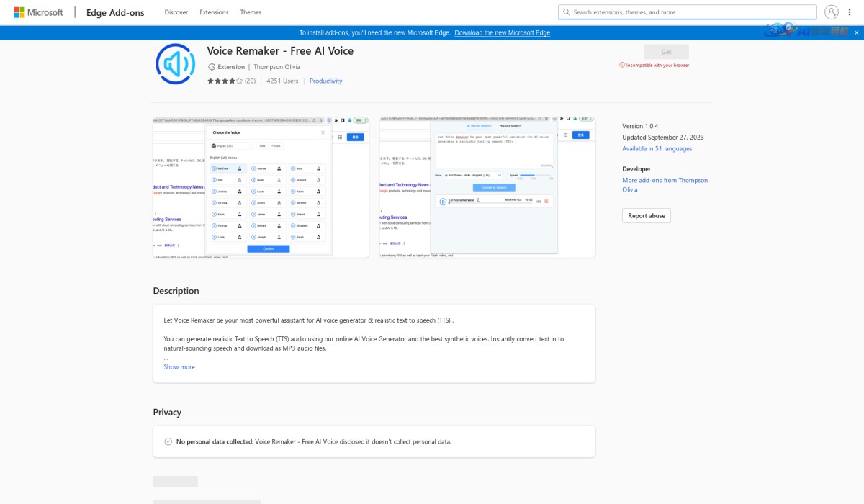Delete the Let Voice Remaker recording
The image size is (864, 504).
[x=546, y=201]
